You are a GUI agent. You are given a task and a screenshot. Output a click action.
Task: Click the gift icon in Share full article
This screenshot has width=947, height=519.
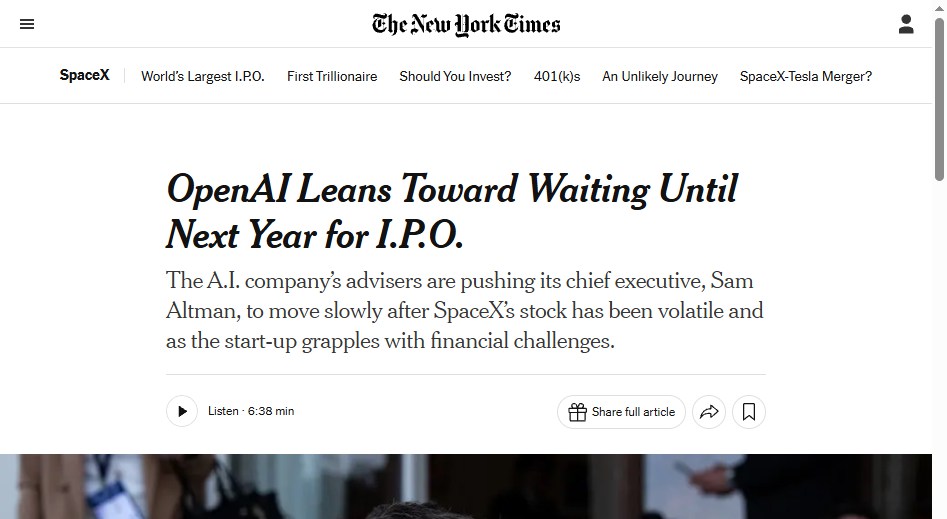[x=577, y=412]
